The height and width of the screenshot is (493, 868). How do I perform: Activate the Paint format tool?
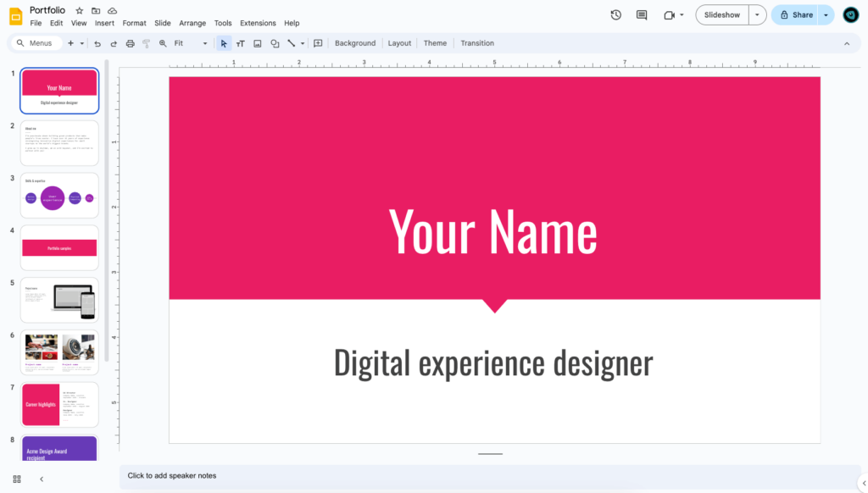coord(145,43)
